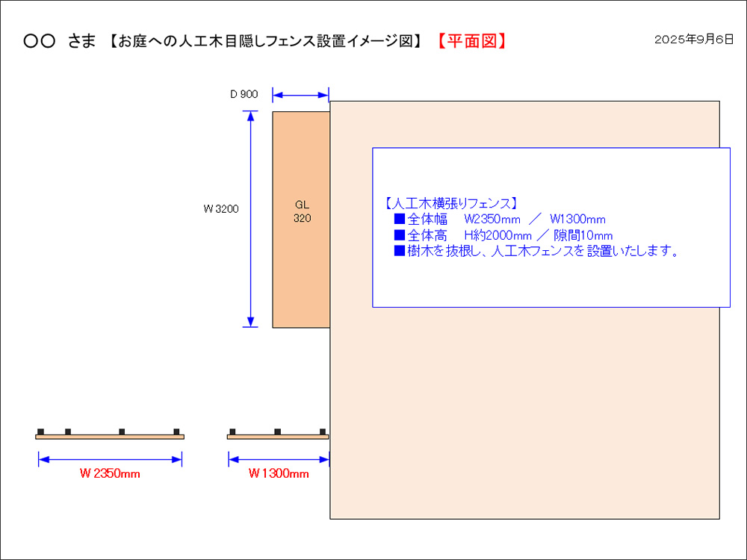Click the date 2025年9月6日
This screenshot has height=560, width=747.
[694, 40]
